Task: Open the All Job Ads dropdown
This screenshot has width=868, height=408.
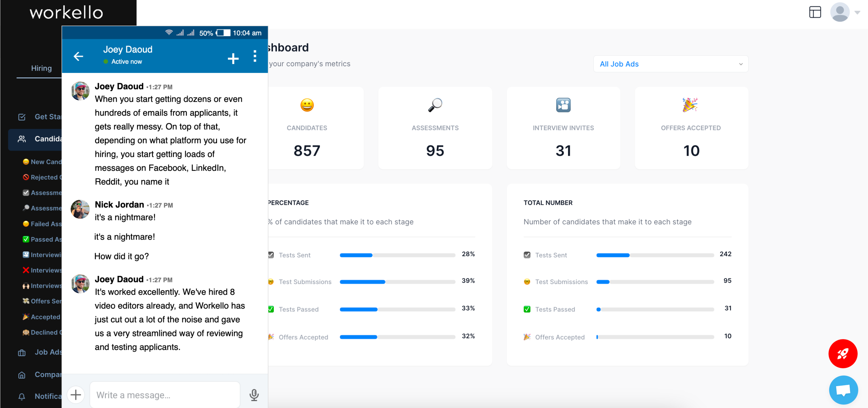Action: coord(670,64)
